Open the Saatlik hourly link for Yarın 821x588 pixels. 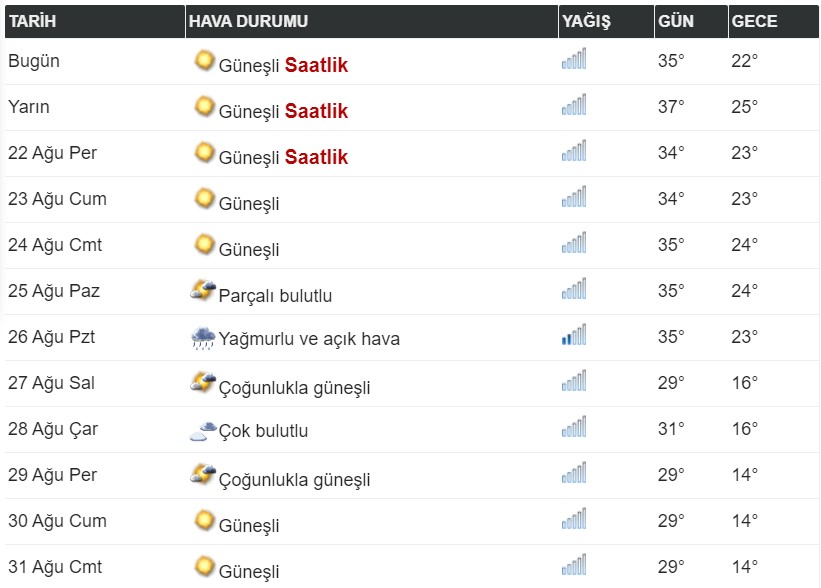coord(316,111)
